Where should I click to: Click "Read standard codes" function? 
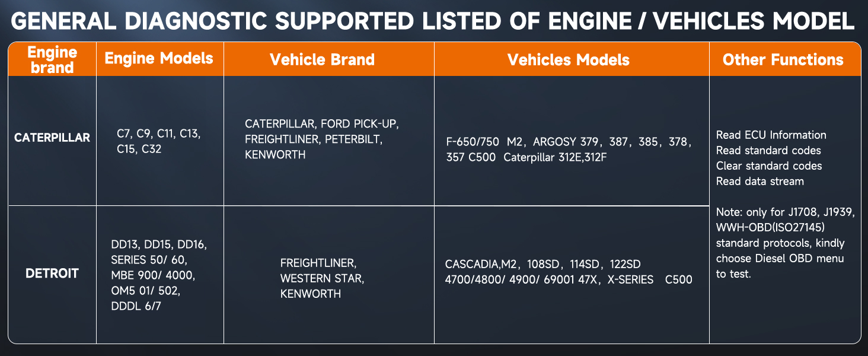(x=768, y=150)
